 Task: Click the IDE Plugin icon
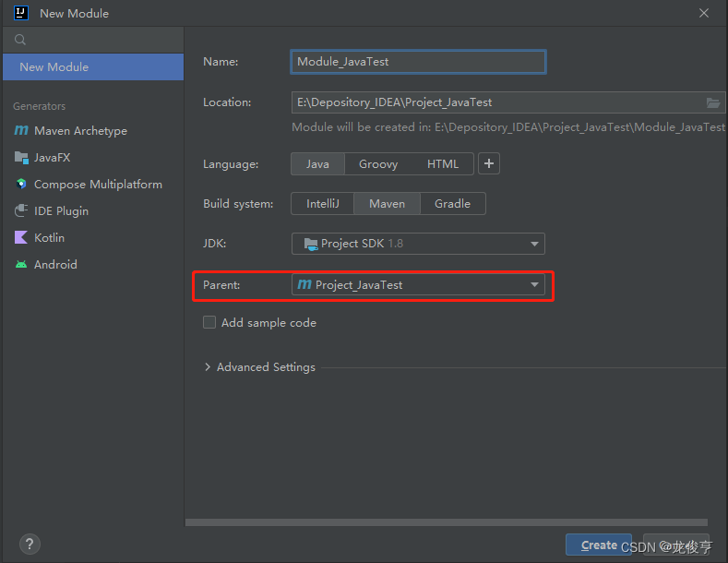(x=21, y=211)
